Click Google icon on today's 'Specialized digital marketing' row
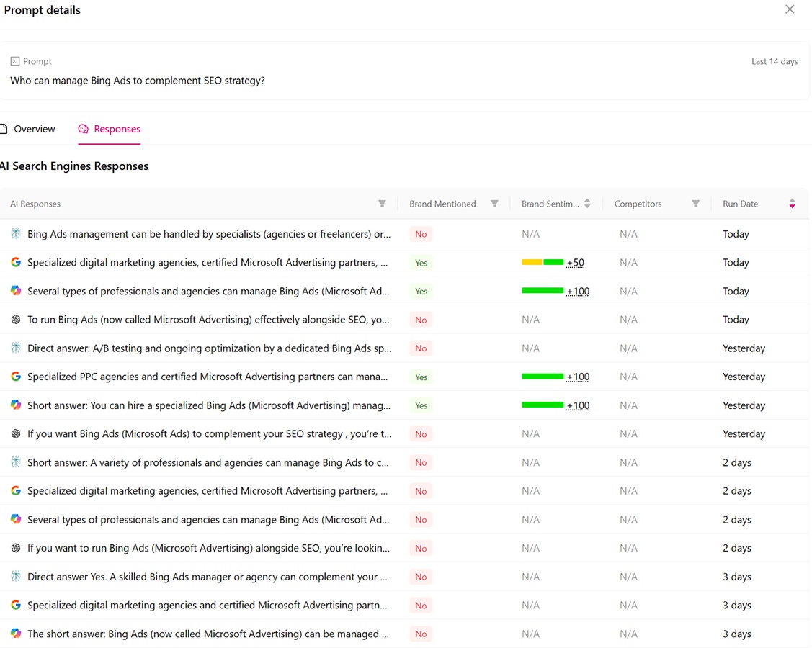 16,262
